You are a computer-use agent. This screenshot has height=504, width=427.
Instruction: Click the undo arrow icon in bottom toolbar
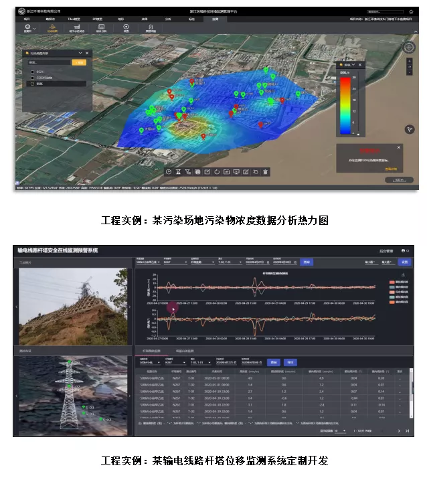tap(256, 172)
